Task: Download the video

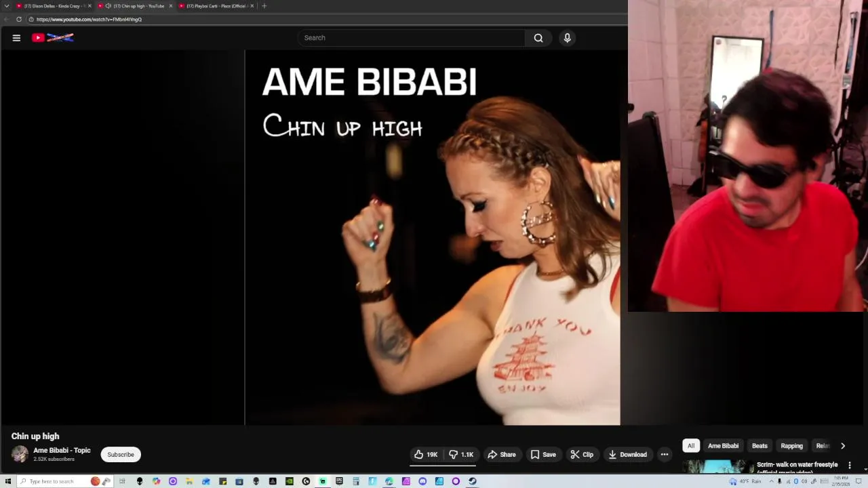Action: tap(627, 455)
